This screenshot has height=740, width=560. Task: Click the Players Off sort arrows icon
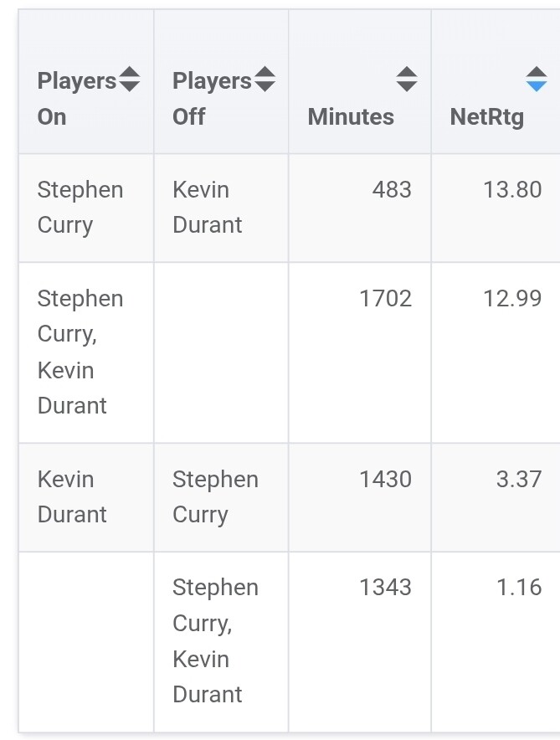pyautogui.click(x=265, y=80)
